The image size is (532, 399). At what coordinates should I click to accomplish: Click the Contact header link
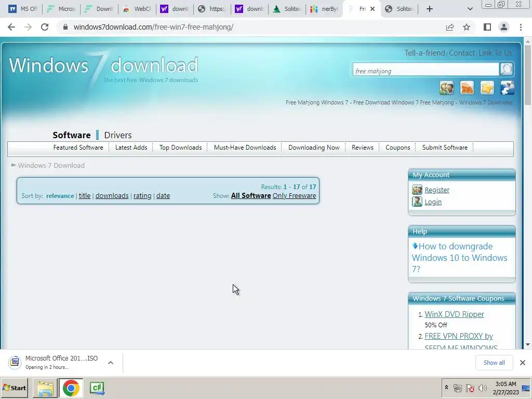point(462,53)
